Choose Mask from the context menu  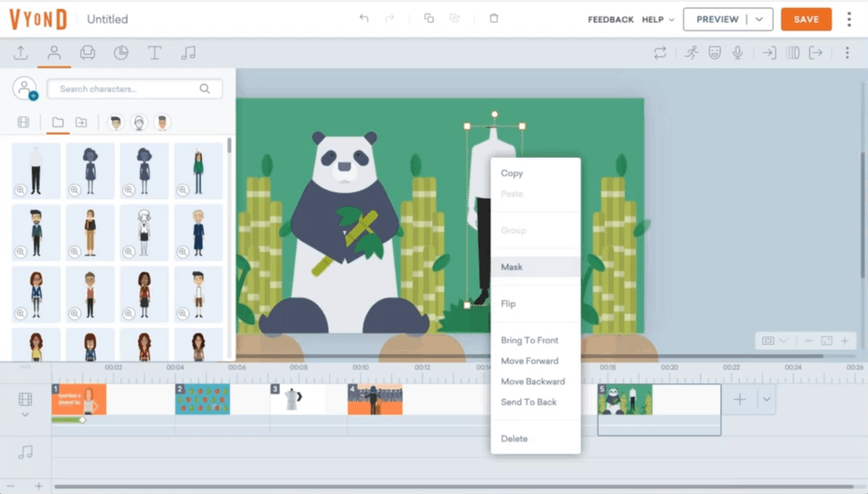click(x=512, y=267)
